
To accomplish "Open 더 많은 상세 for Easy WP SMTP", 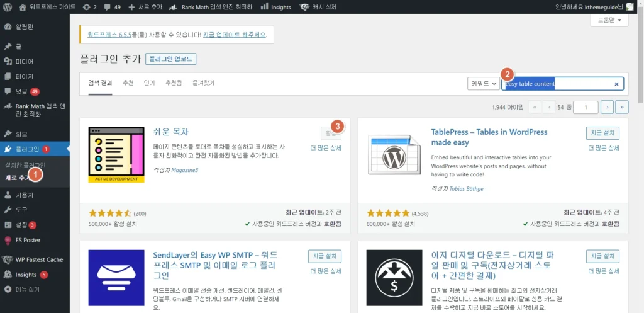I will (x=326, y=271).
